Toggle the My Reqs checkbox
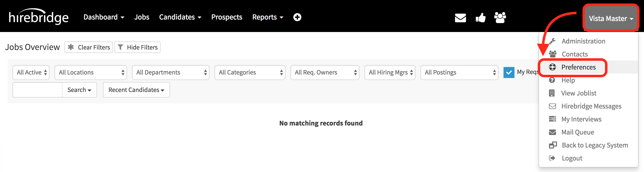Image resolution: width=644 pixels, height=172 pixels. pos(509,72)
